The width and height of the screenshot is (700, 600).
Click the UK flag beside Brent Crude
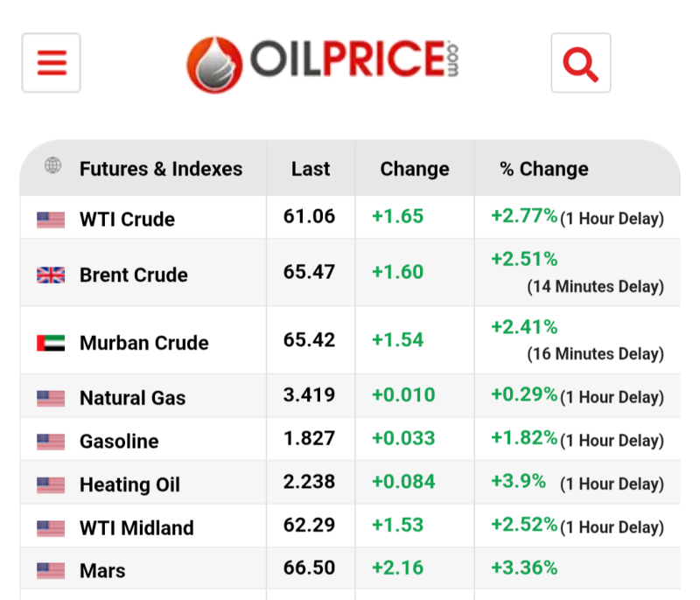(51, 275)
